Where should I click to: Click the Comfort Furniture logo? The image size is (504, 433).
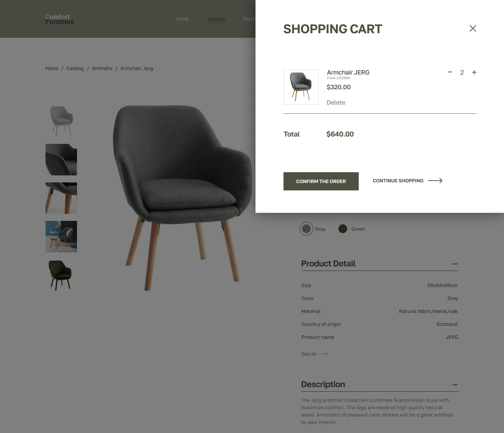click(59, 19)
